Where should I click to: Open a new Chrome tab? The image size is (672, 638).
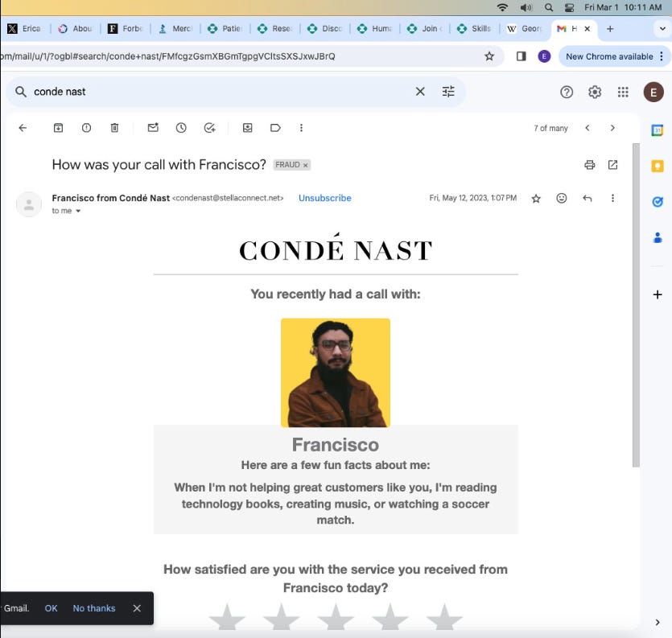[610, 29]
